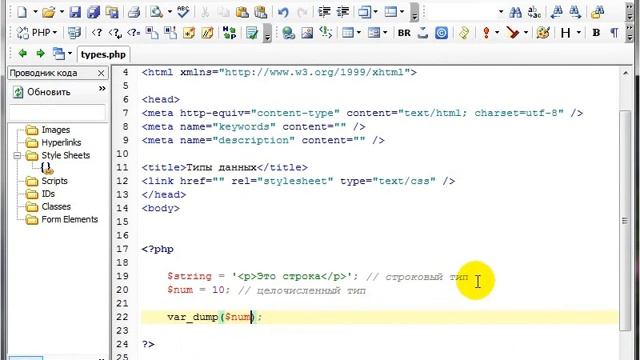This screenshot has width=640, height=360.
Task: Open a file with folder icon
Action: 49,12
